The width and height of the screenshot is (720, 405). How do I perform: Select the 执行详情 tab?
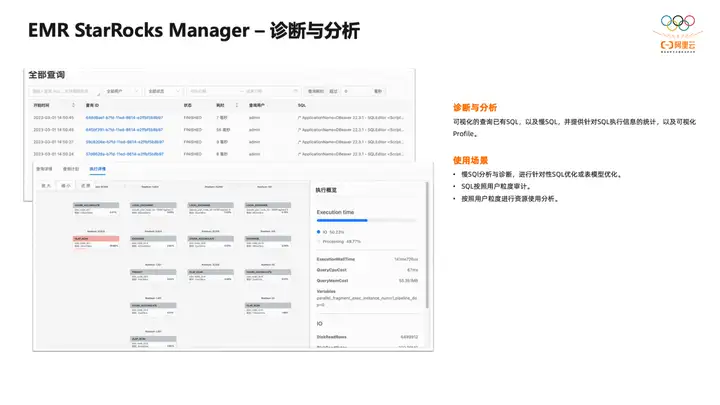98,169
